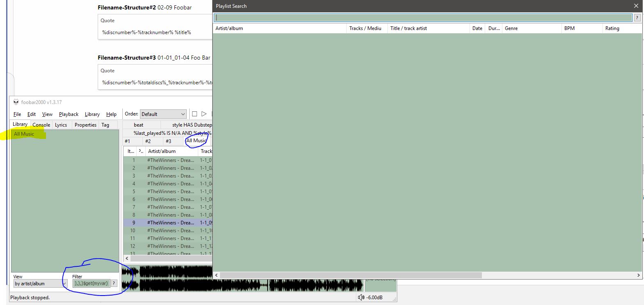The width and height of the screenshot is (644, 305).
Task: Select playlist row 1 #TheWinners
Action: (168, 160)
